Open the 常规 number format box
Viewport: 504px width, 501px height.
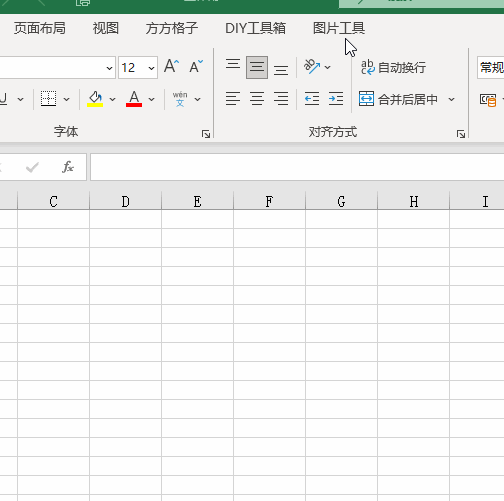[490, 68]
